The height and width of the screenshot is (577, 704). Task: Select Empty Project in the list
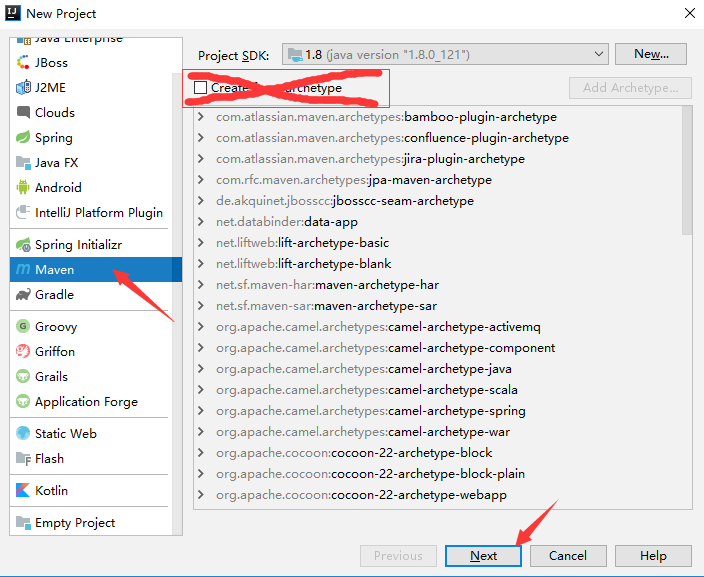(x=91, y=522)
